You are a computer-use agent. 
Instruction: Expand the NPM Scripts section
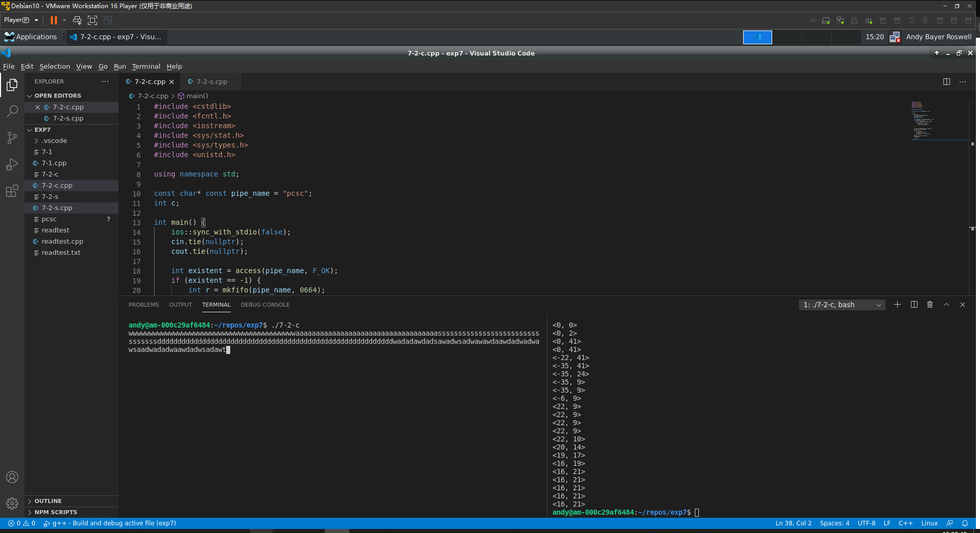[x=71, y=512]
